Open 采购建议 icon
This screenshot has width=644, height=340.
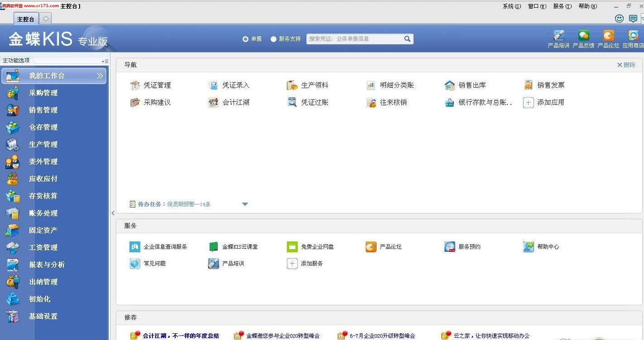click(135, 103)
